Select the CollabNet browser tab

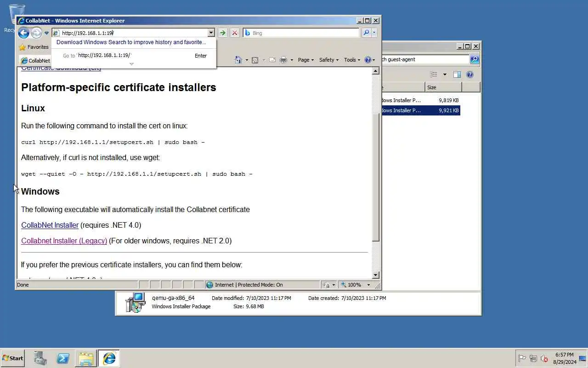(x=35, y=60)
